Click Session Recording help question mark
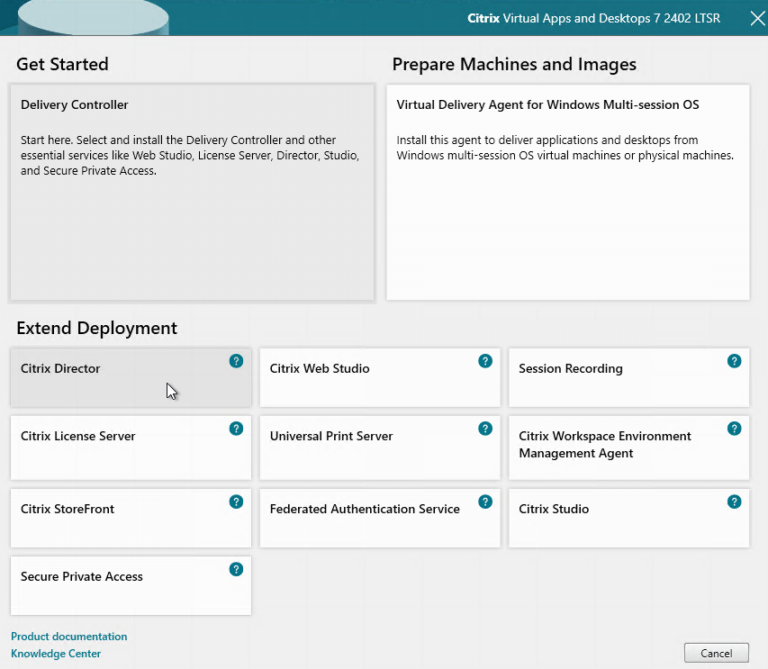 [734, 361]
